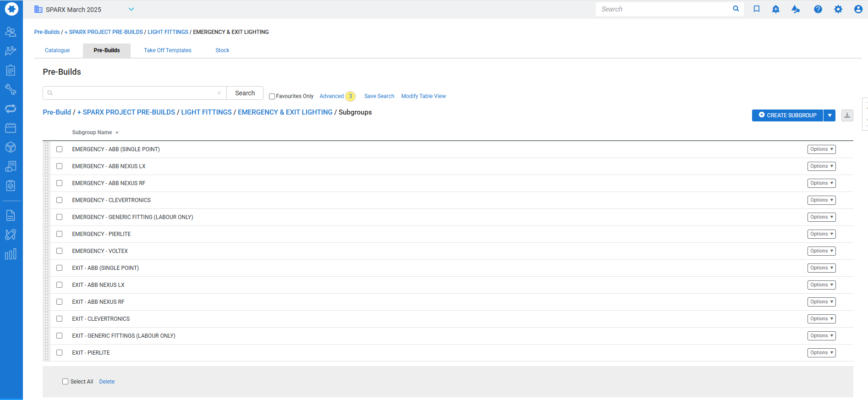This screenshot has height=400, width=868.
Task: Open the help question mark icon
Action: [818, 9]
